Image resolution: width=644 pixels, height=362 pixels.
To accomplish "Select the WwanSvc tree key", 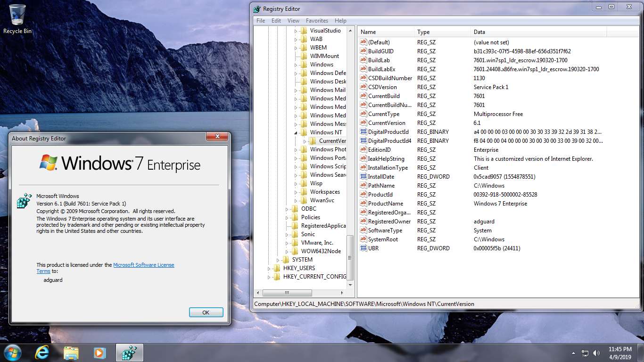I will [322, 200].
